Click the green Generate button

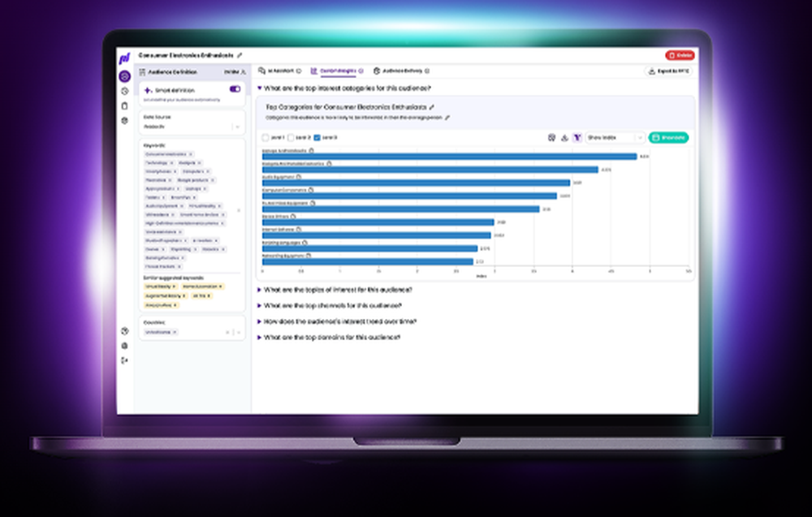[668, 138]
